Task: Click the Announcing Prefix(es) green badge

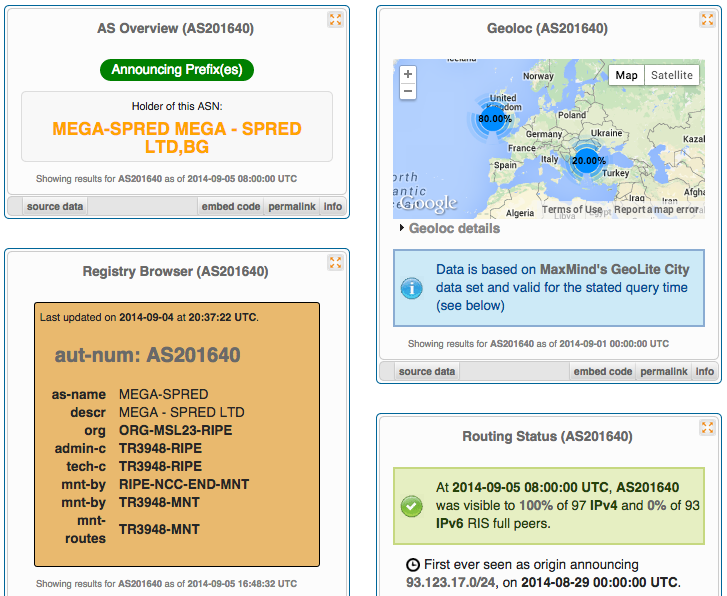Action: click(x=177, y=70)
